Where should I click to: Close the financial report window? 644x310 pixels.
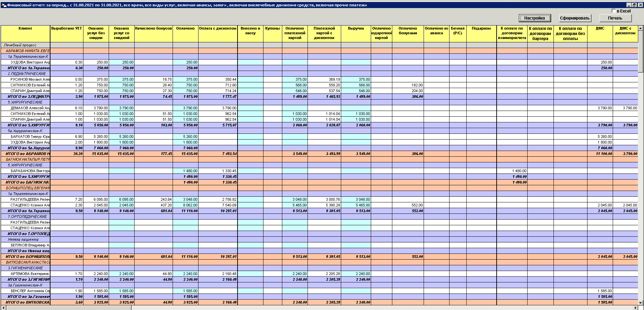pos(640,5)
